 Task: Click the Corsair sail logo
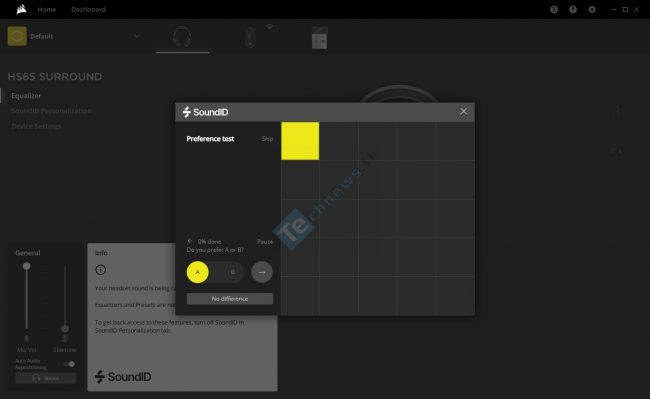pos(21,9)
